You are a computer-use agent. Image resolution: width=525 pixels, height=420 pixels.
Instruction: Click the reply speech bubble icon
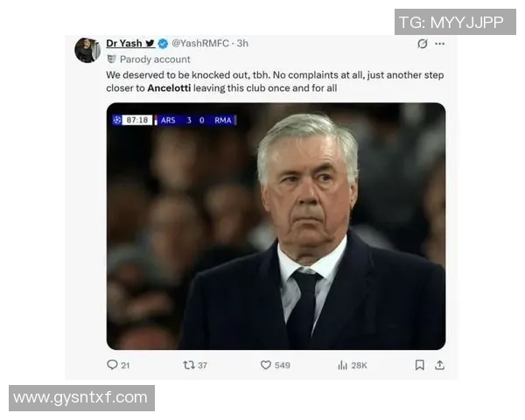coord(111,365)
